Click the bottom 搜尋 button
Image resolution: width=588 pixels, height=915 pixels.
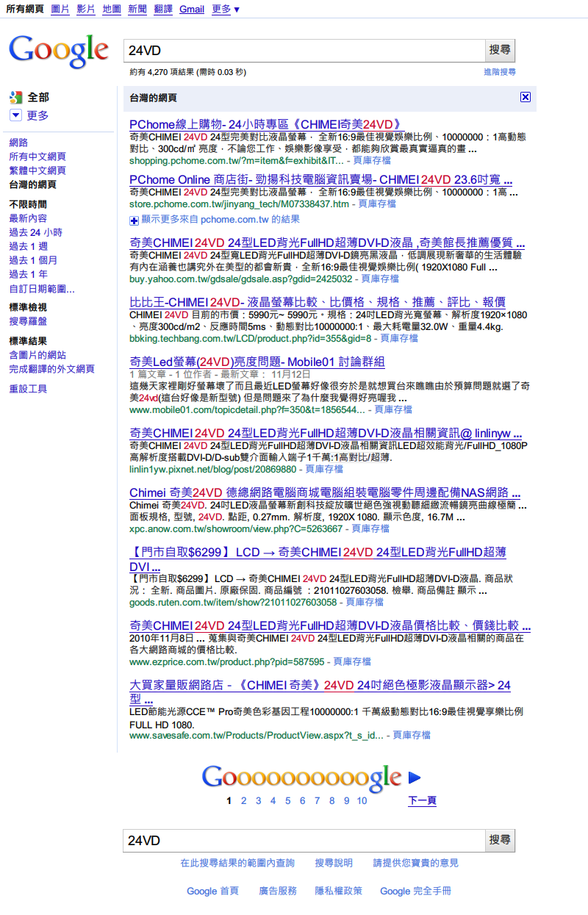pyautogui.click(x=500, y=840)
